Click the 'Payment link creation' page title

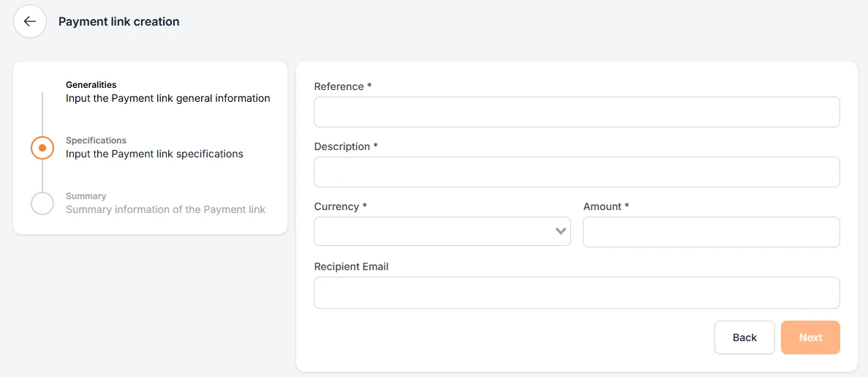tap(119, 22)
